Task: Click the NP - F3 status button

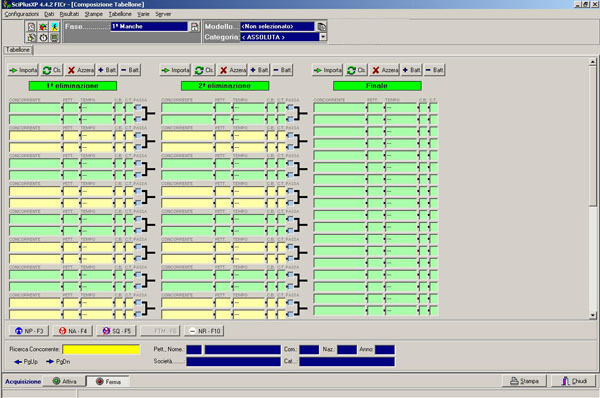Action: [x=29, y=331]
